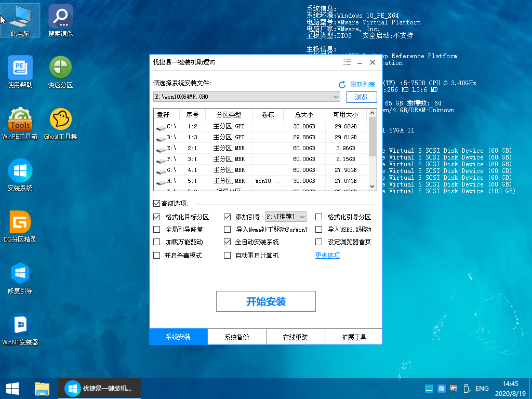Open the DG分区精灵 desktop icon
Image resolution: width=532 pixels, height=399 pixels.
20,227
